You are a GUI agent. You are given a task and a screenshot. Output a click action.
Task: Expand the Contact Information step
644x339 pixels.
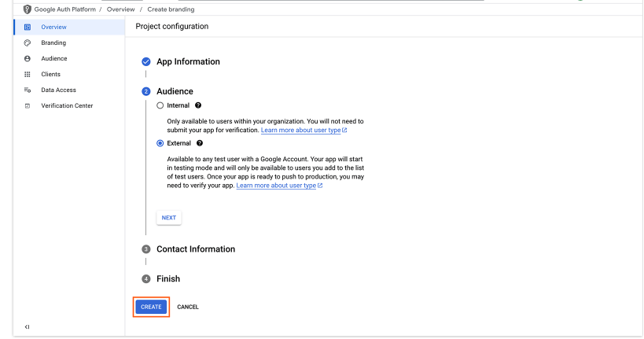point(196,249)
